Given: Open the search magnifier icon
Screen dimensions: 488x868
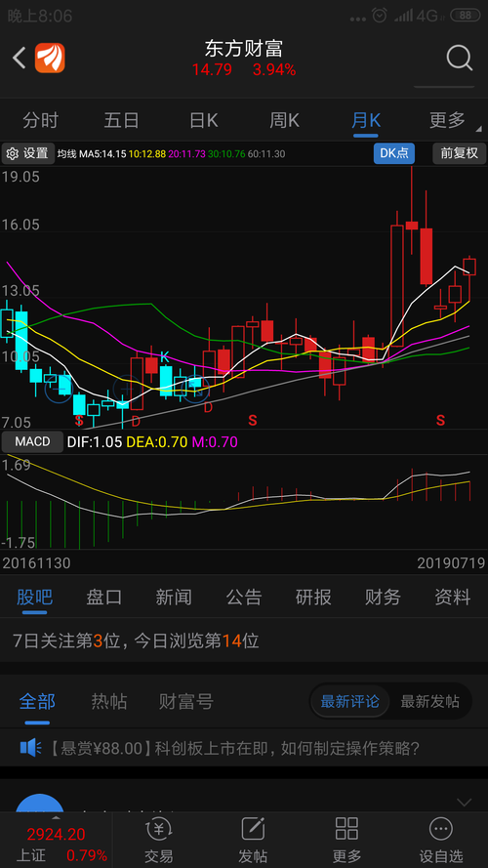Looking at the screenshot, I should pos(460,58).
